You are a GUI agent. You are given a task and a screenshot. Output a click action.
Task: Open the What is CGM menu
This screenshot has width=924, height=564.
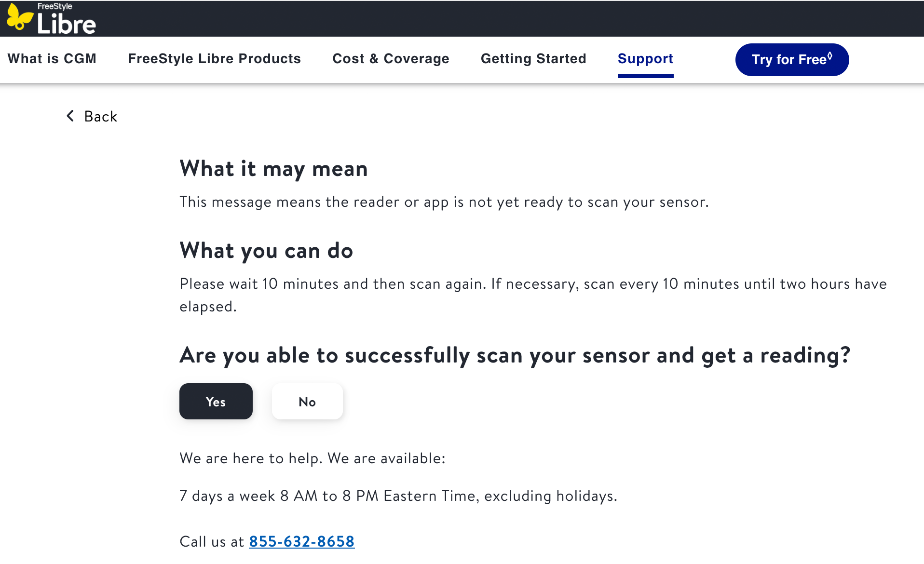click(52, 59)
